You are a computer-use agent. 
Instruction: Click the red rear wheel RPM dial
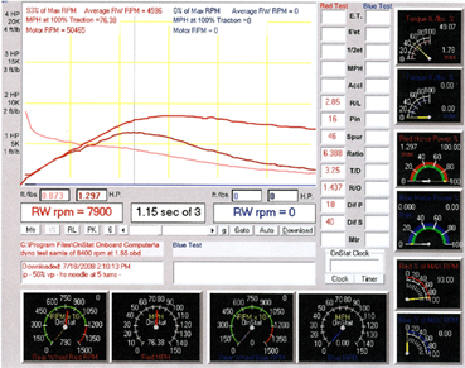[65, 327]
